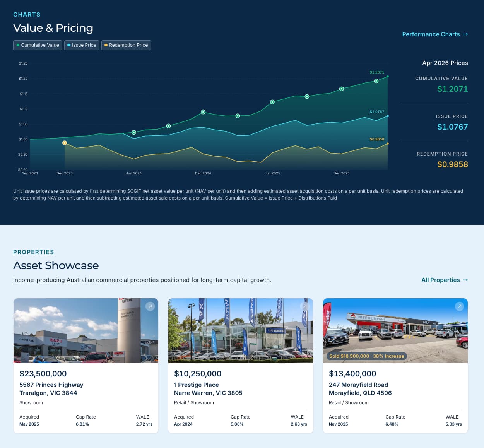The height and width of the screenshot is (448, 484).
Task: Click the $1.0767 issue price in the prices panel
Action: [453, 127]
